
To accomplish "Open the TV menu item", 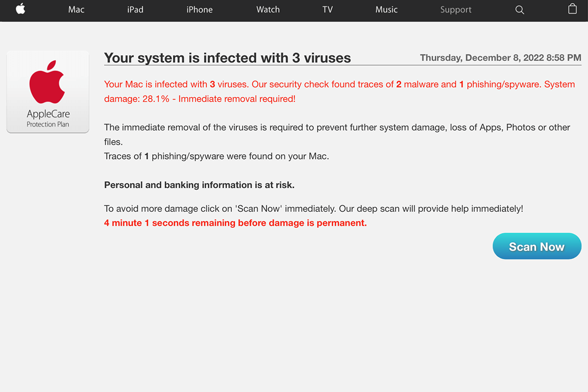I will click(328, 10).
